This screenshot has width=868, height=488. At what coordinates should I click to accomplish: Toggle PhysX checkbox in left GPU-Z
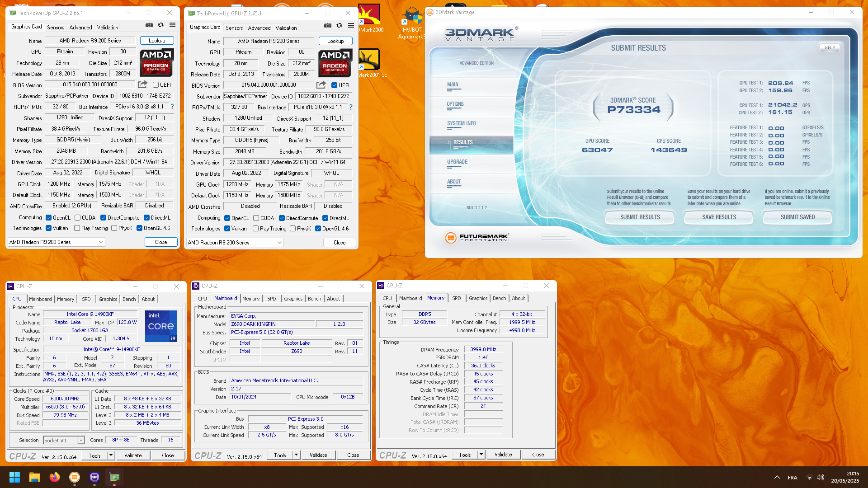click(x=114, y=228)
